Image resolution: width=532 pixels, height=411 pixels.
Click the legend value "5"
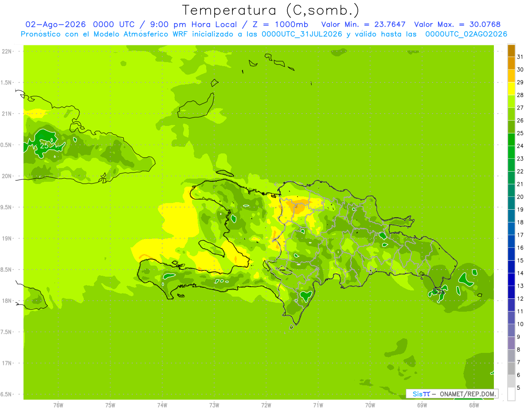click(x=519, y=388)
